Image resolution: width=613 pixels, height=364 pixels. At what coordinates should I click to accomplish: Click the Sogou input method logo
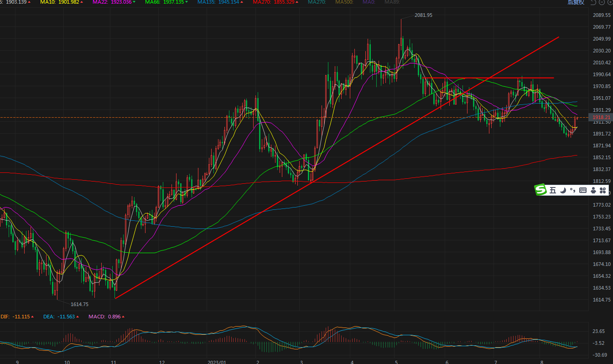pos(541,190)
